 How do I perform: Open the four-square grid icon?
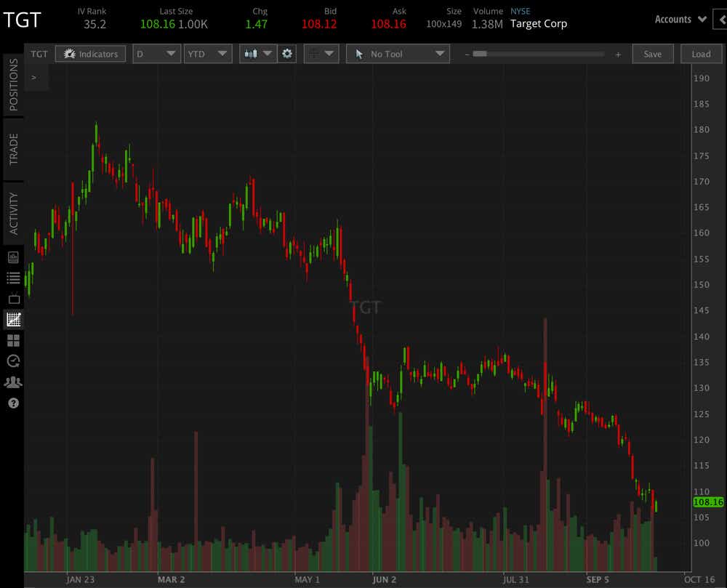[x=13, y=341]
